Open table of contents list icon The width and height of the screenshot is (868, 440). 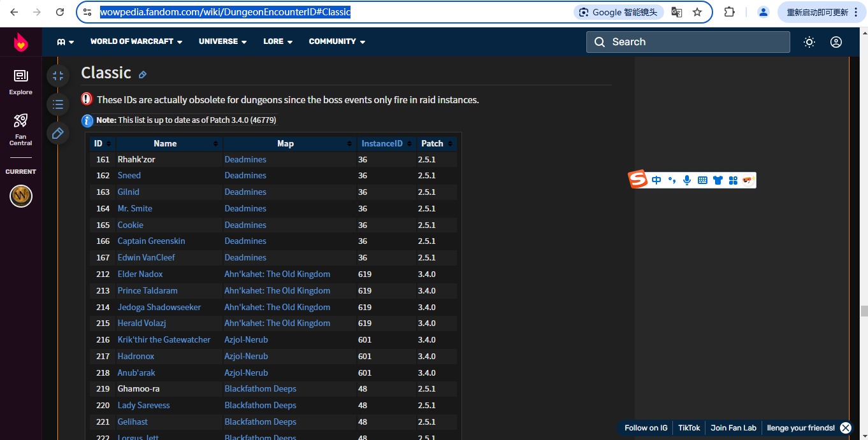tap(58, 104)
